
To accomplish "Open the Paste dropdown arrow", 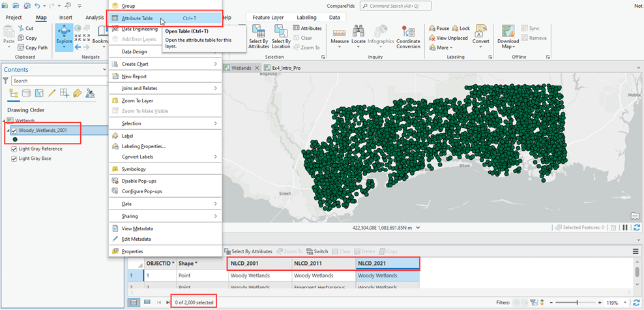I will [8, 47].
